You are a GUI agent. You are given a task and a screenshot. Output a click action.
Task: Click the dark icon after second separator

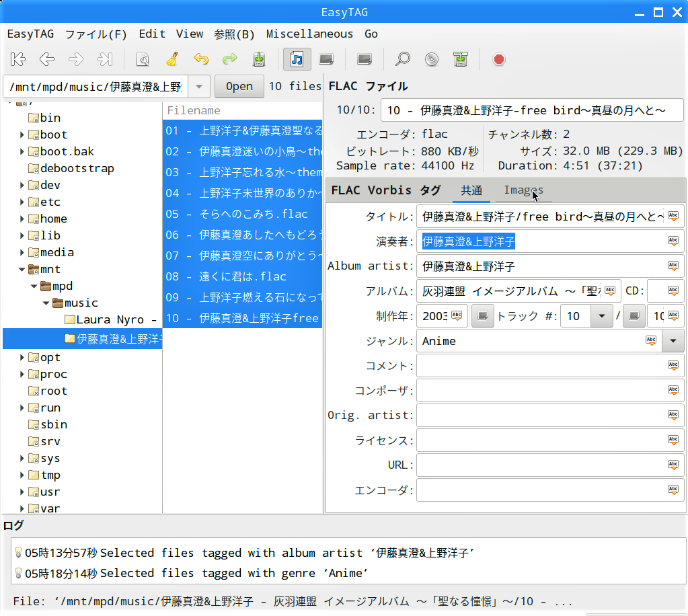pyautogui.click(x=365, y=59)
